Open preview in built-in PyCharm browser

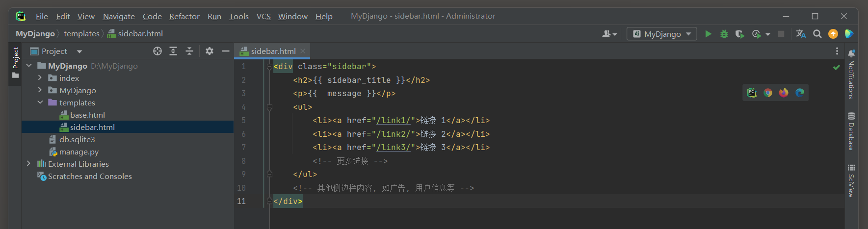[x=752, y=93]
